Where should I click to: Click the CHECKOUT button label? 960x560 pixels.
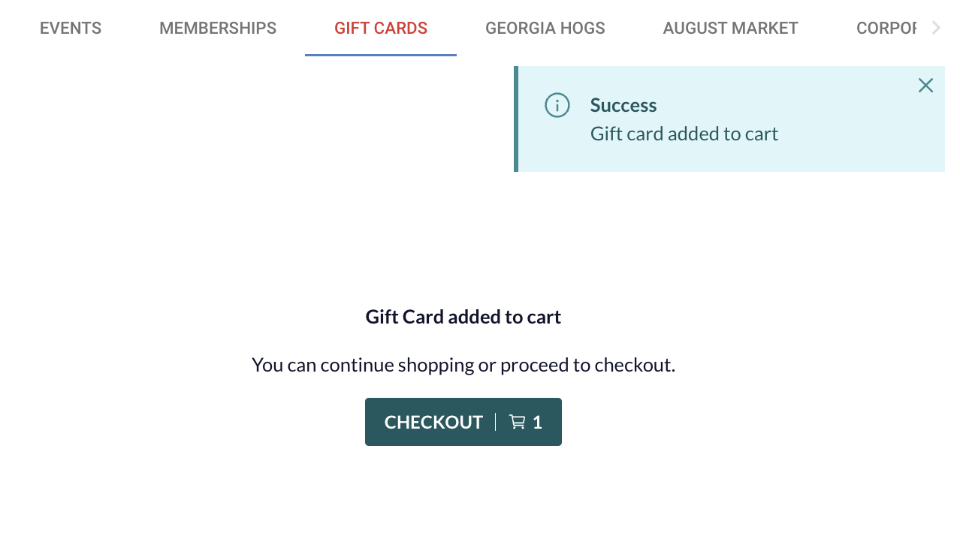click(x=433, y=422)
